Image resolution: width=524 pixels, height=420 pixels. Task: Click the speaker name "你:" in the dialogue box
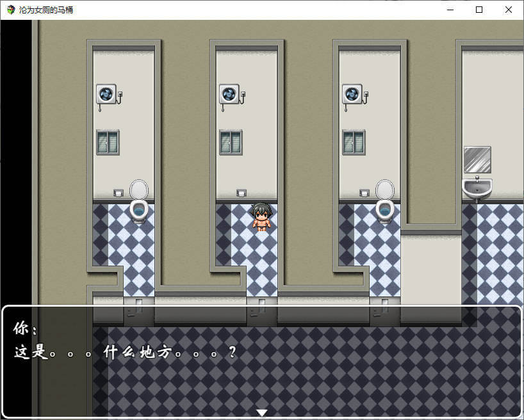(x=26, y=329)
